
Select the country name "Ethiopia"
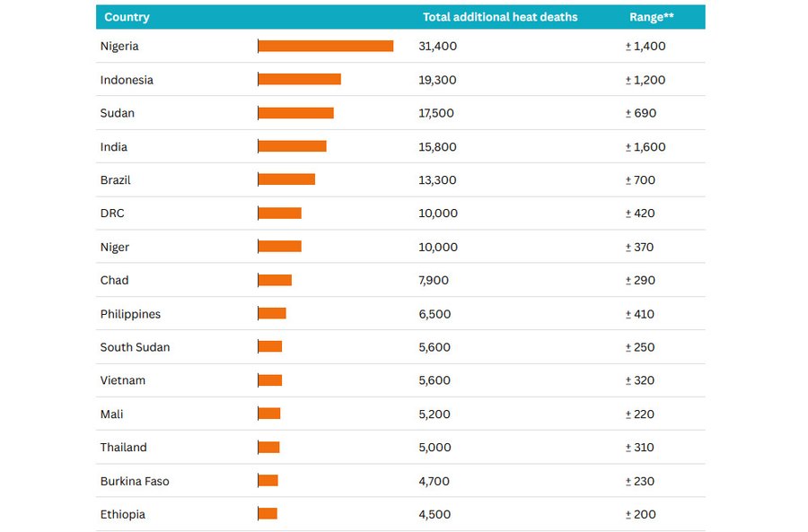tap(123, 514)
